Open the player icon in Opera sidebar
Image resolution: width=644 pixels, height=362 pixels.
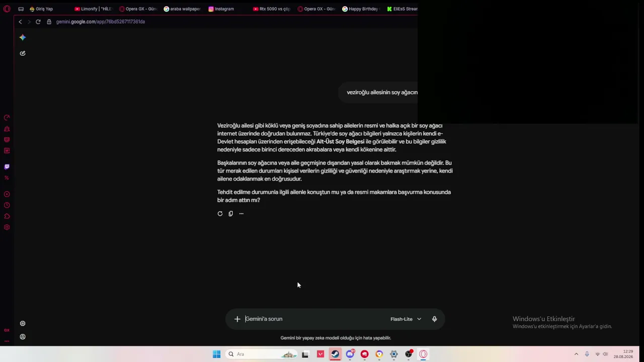click(x=7, y=194)
